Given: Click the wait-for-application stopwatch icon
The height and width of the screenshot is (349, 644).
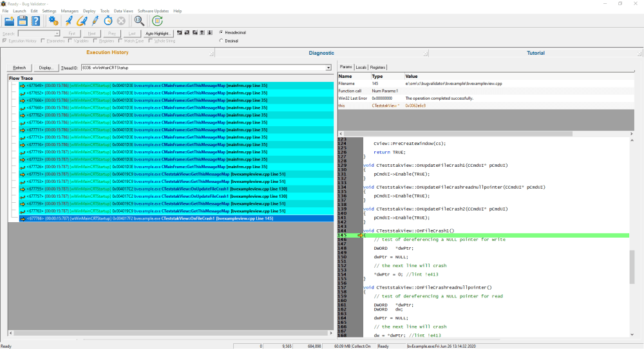Looking at the screenshot, I should coord(108,21).
